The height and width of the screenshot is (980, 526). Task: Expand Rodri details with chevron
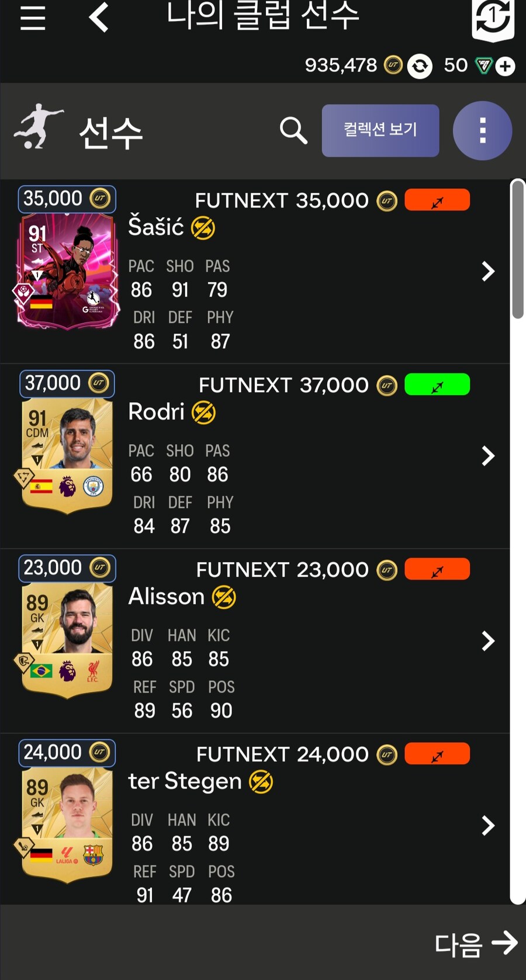tap(488, 456)
